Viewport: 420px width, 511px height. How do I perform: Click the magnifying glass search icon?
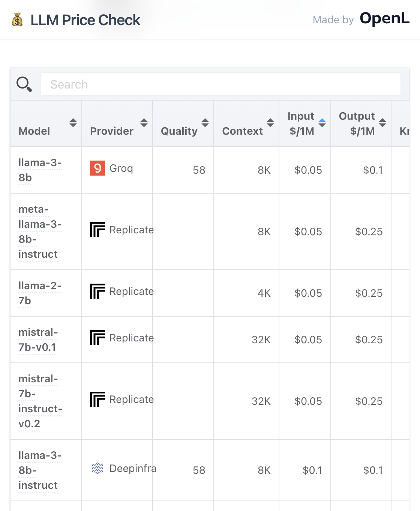point(24,84)
